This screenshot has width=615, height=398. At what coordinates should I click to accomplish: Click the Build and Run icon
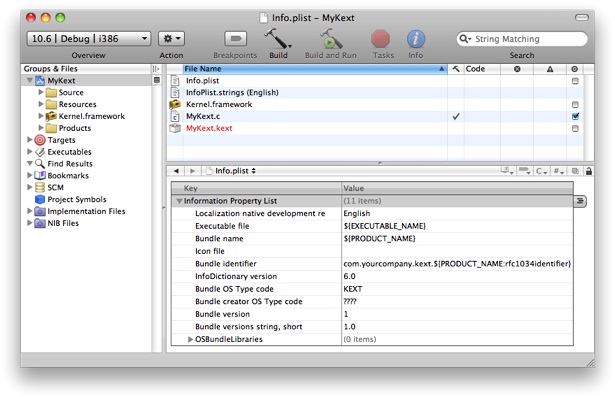[x=331, y=39]
